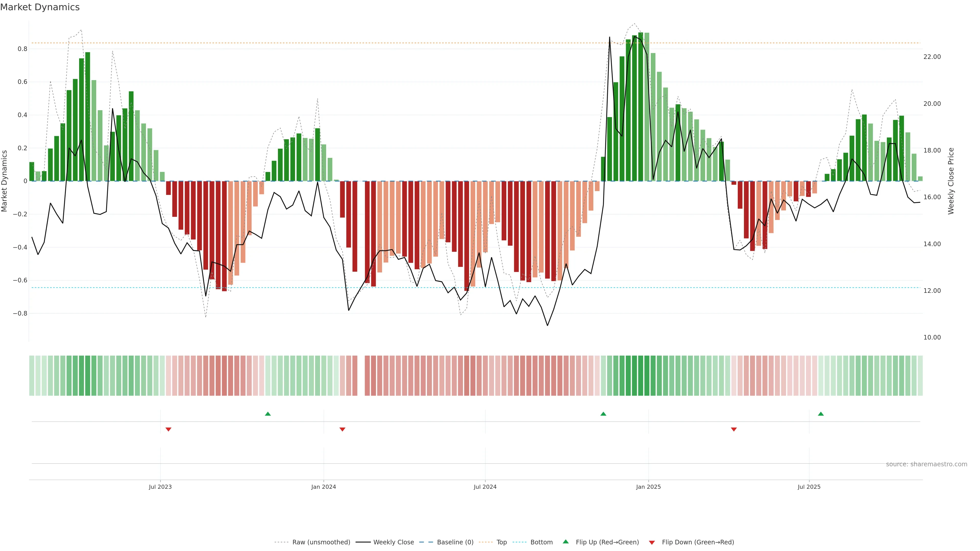Click the green flip-up triangle before Jan 2025
This screenshot has height=551, width=980.
(x=603, y=414)
